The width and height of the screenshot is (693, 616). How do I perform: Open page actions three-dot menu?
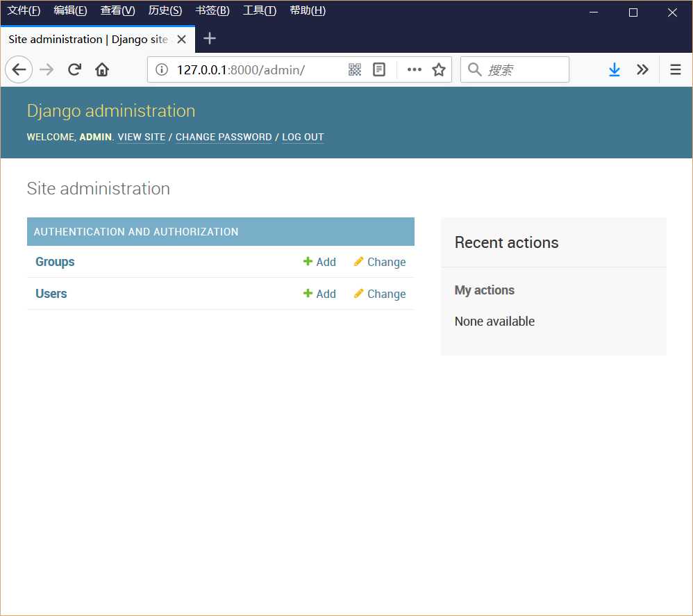point(414,70)
